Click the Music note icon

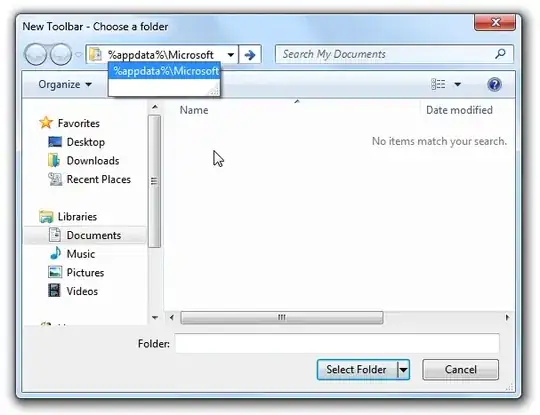[x=55, y=253]
